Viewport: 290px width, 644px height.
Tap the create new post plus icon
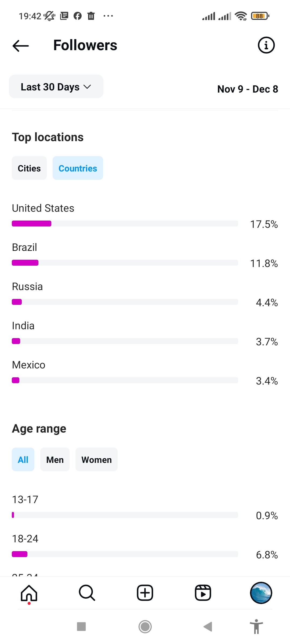click(145, 593)
